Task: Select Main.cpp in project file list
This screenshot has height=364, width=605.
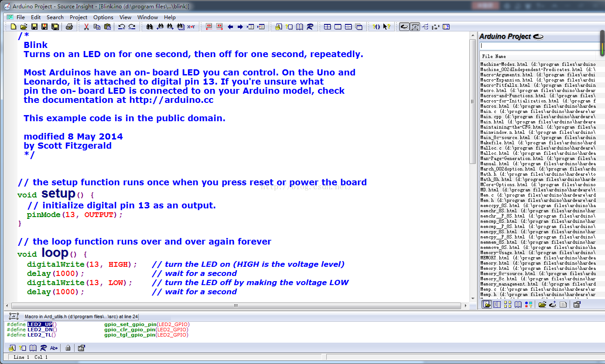Action: [537, 116]
